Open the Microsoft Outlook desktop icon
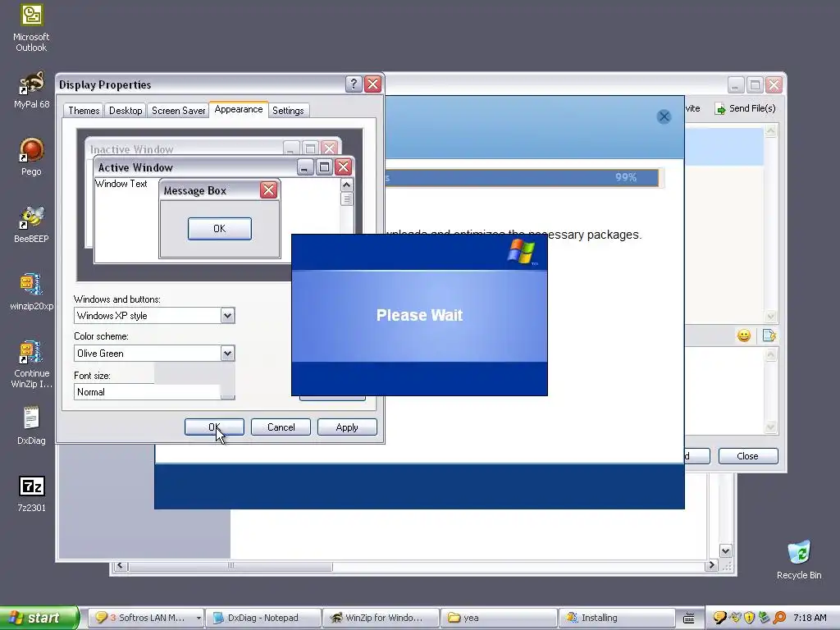Screen dimensions: 840x630 coord(31,29)
